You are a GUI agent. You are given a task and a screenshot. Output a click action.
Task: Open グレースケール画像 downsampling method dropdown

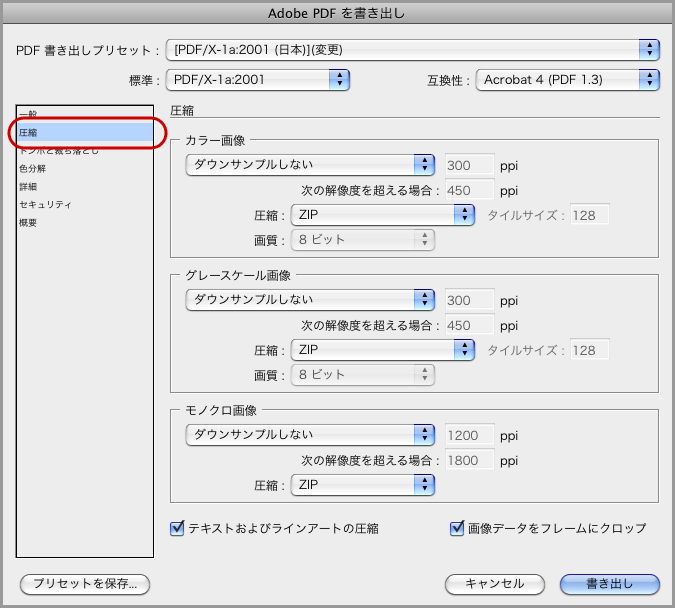point(310,299)
